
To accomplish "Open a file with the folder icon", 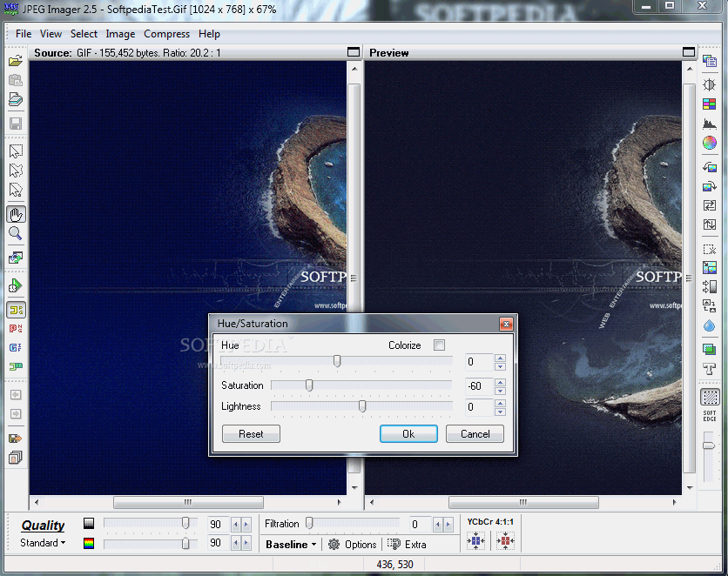I will 16,61.
